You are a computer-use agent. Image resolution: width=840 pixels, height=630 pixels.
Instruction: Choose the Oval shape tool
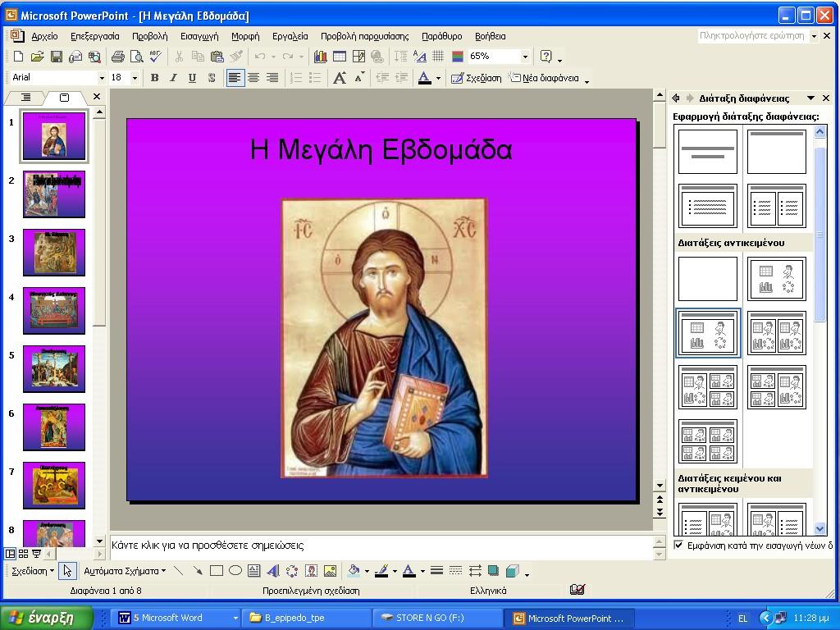[x=235, y=571]
